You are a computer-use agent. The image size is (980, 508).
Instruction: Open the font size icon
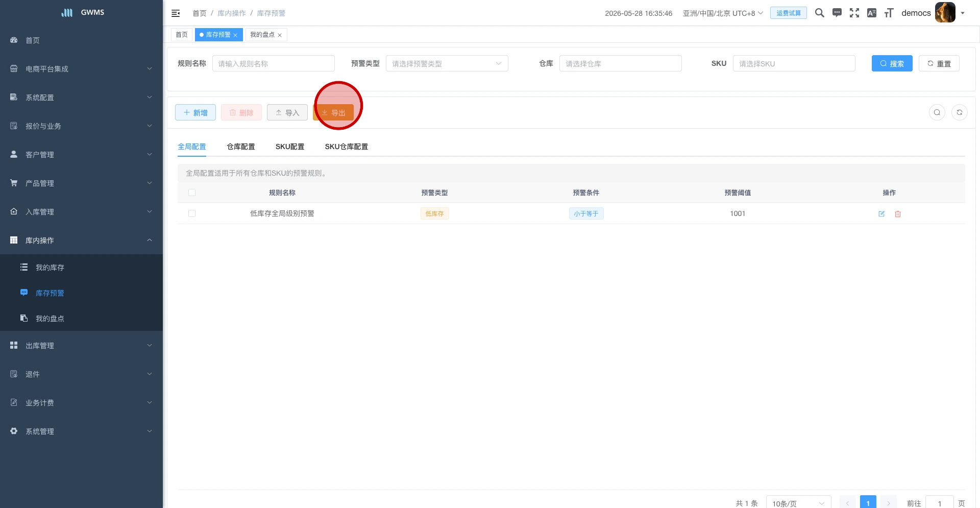889,13
